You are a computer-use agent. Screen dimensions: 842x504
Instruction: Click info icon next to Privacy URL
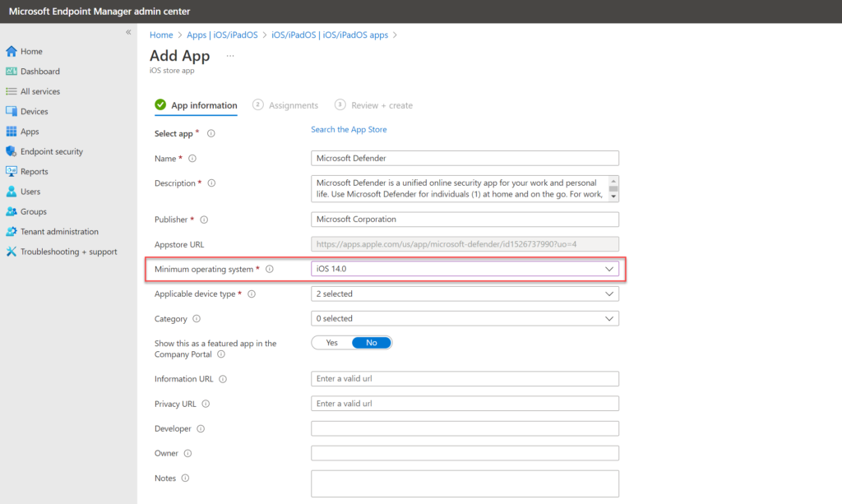206,404
